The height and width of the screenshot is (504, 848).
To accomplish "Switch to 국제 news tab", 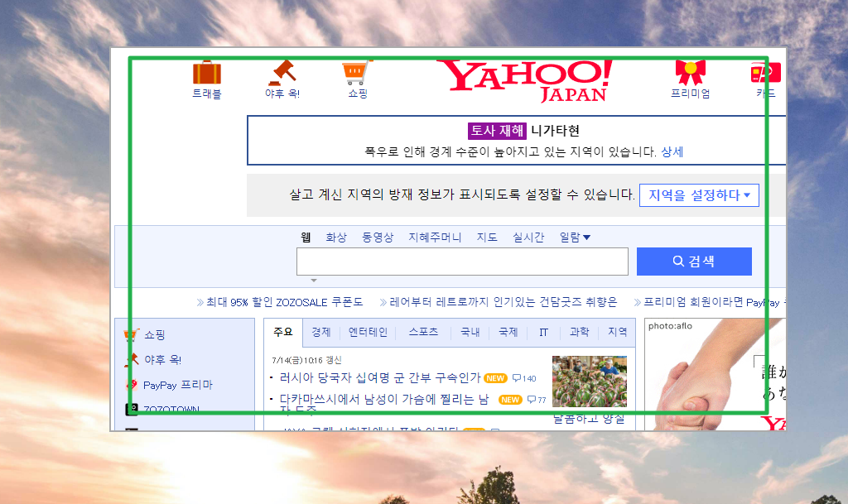I will [x=508, y=332].
